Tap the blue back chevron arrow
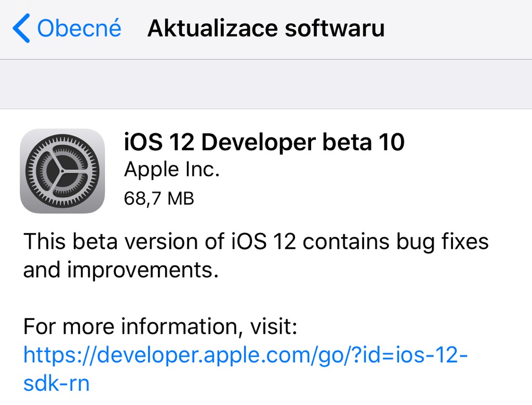The image size is (532, 405). tap(21, 28)
